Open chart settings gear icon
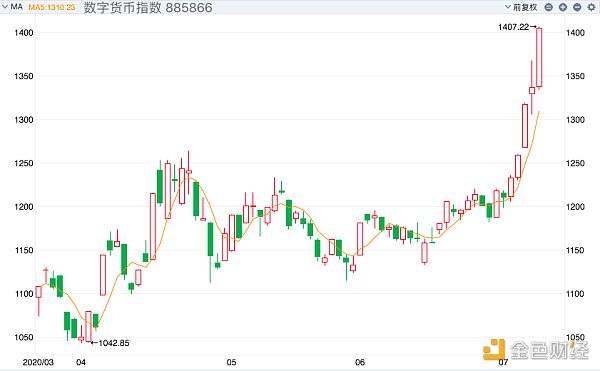 tap(591, 7)
